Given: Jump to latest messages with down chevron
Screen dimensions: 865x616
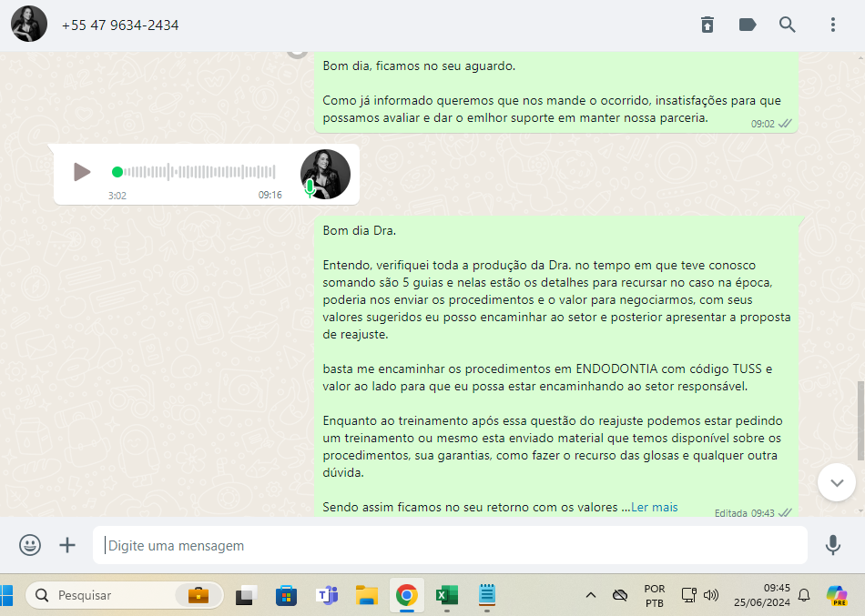Looking at the screenshot, I should point(837,483).
